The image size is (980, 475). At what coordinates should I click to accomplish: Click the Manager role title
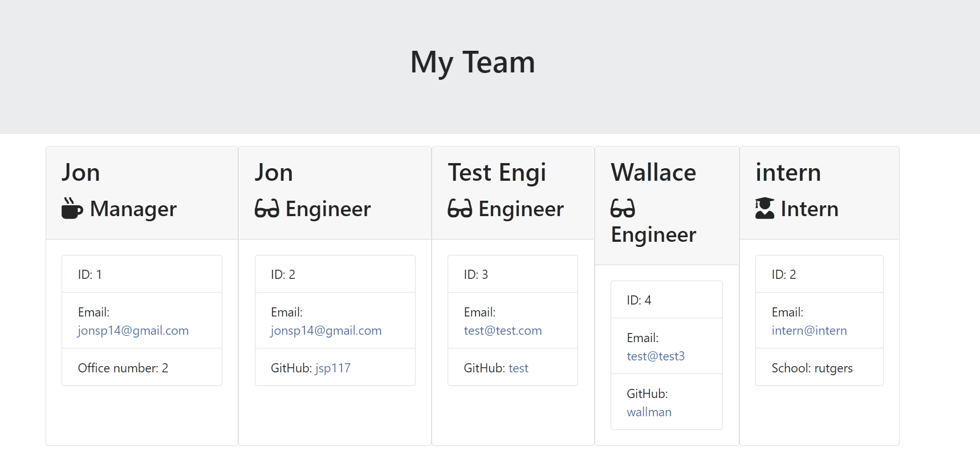click(133, 209)
